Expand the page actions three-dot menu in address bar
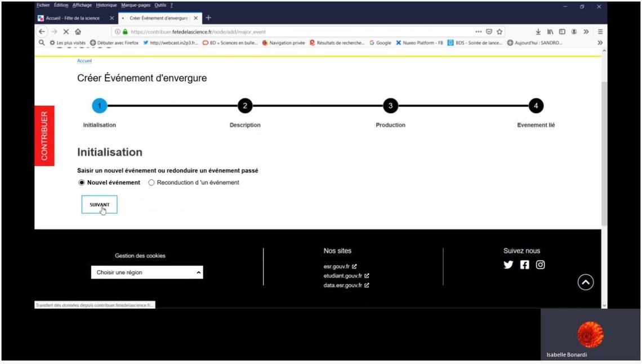Viewport: 642px width, 364px height. [x=478, y=32]
